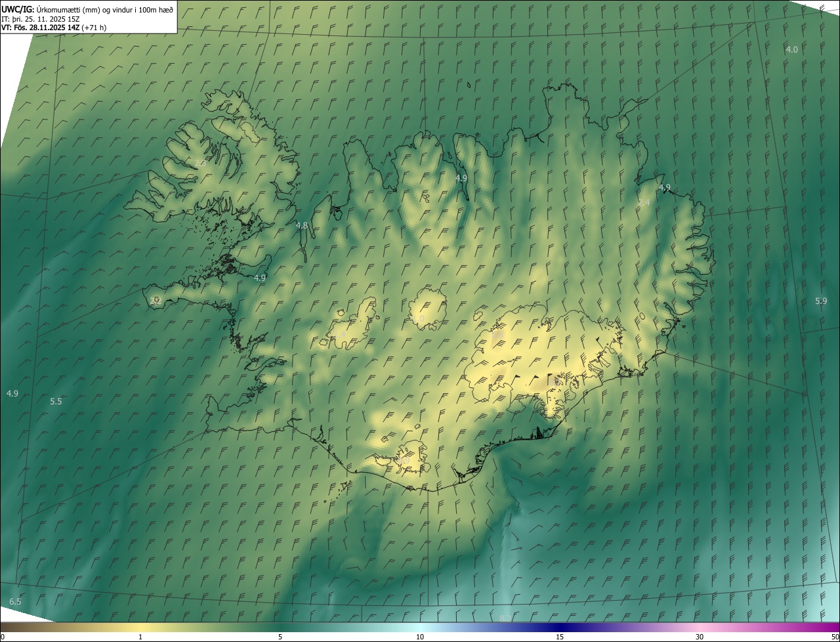The width and height of the screenshot is (840, 642).
Task: Click the 0 tick on the color scale
Action: point(3,637)
